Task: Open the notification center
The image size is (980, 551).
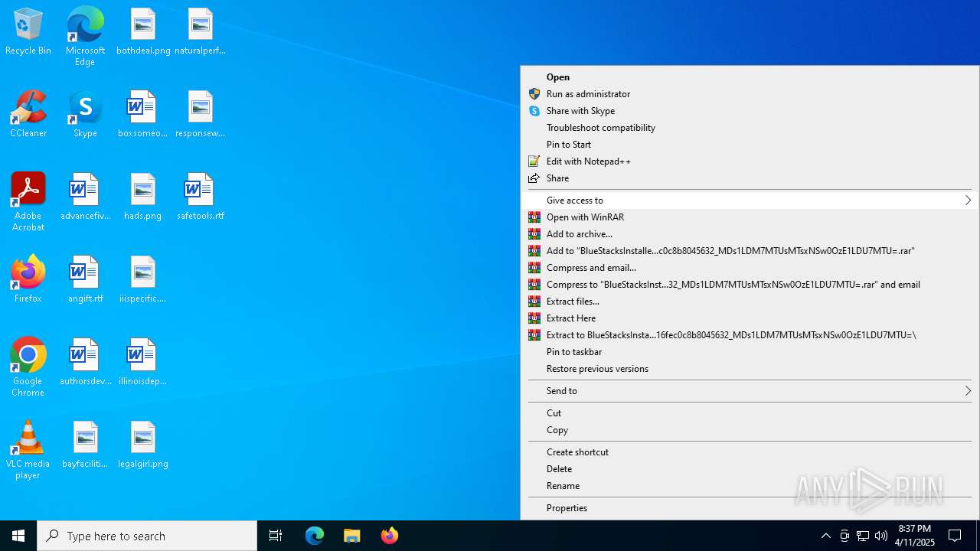Action: (955, 536)
